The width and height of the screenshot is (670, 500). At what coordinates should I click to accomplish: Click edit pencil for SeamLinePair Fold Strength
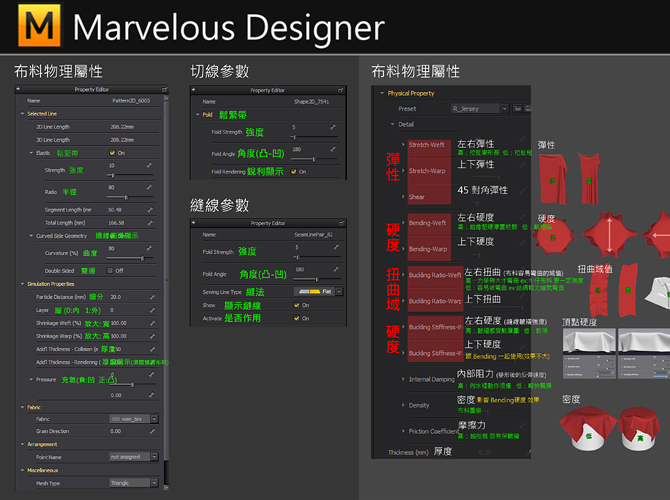coord(336,247)
